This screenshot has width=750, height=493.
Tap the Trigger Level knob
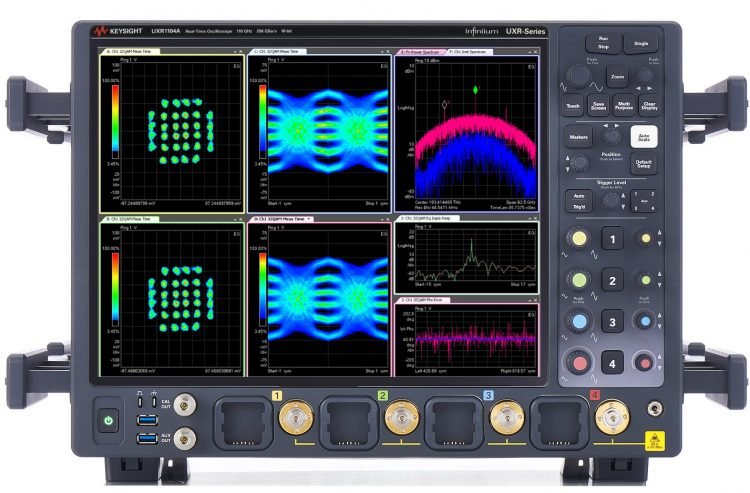pyautogui.click(x=611, y=201)
